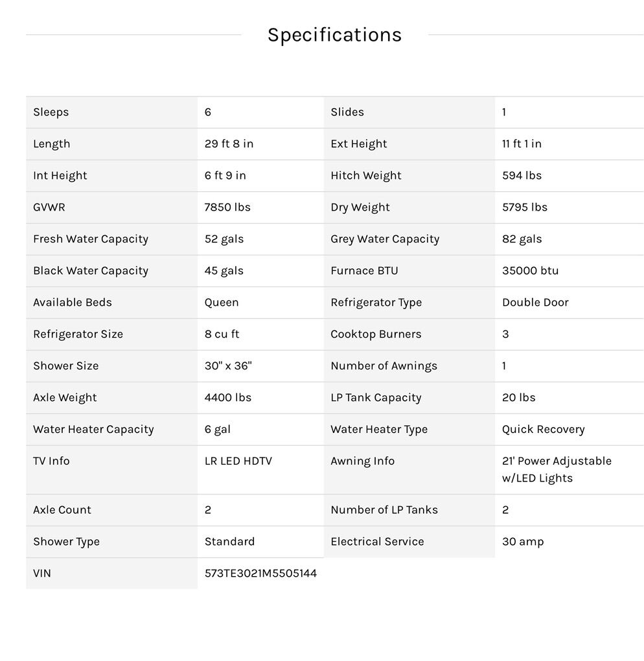Click the Water Heater Type value Quick Recovery
Screen dimensions: 644x661
[543, 430]
